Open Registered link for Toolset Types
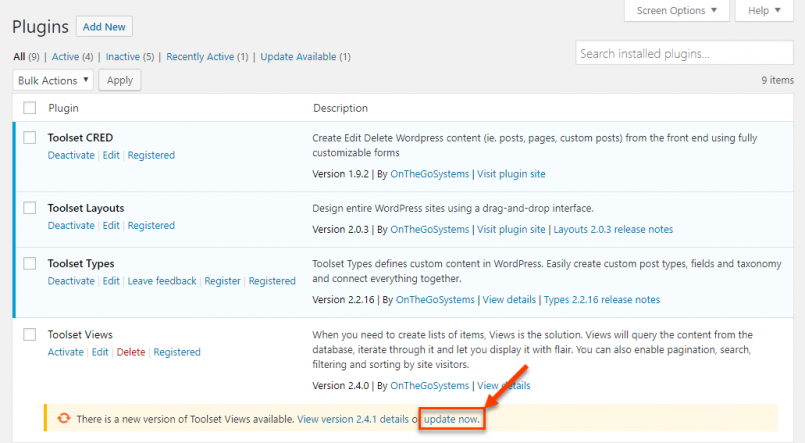 point(272,281)
